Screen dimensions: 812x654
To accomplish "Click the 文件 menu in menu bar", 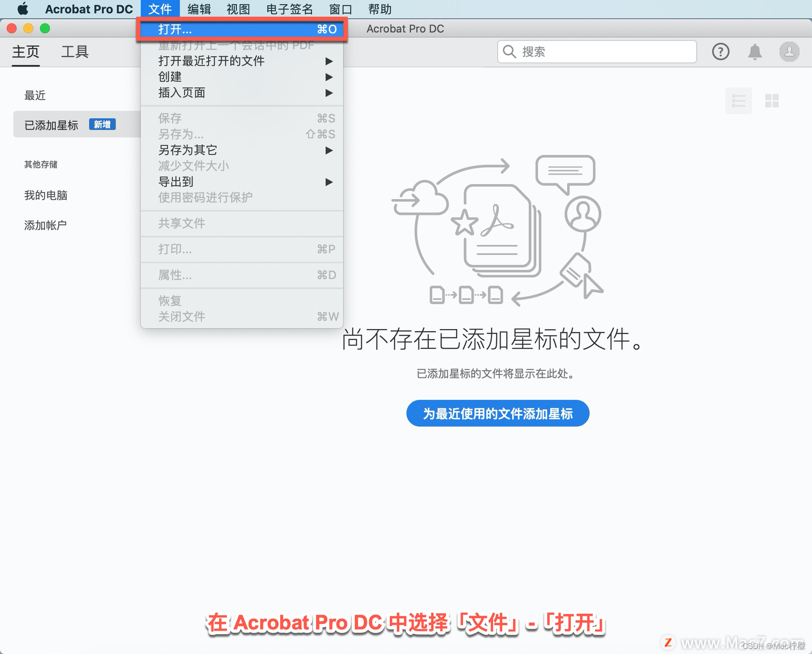I will click(x=160, y=9).
